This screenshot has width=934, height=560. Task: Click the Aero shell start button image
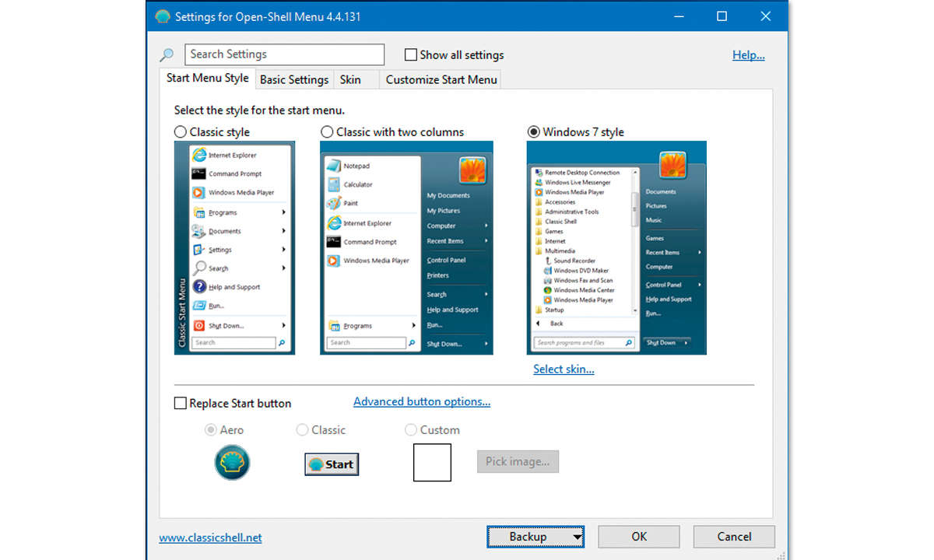coord(233,463)
